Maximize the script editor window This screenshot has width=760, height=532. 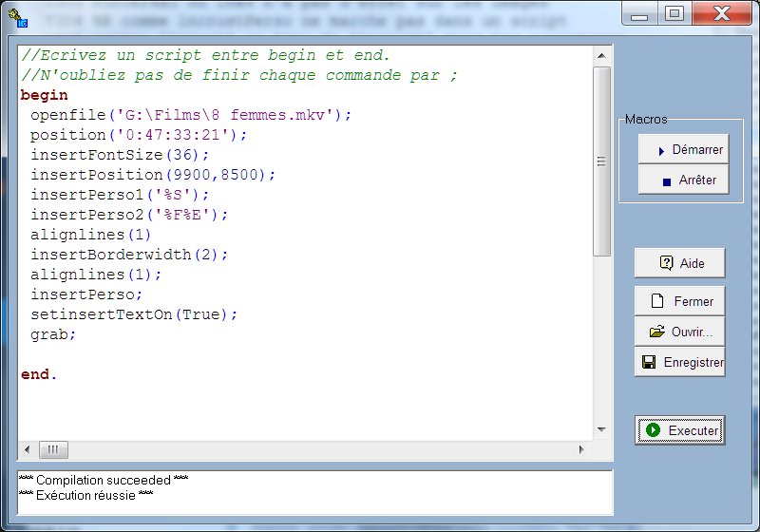tap(674, 13)
